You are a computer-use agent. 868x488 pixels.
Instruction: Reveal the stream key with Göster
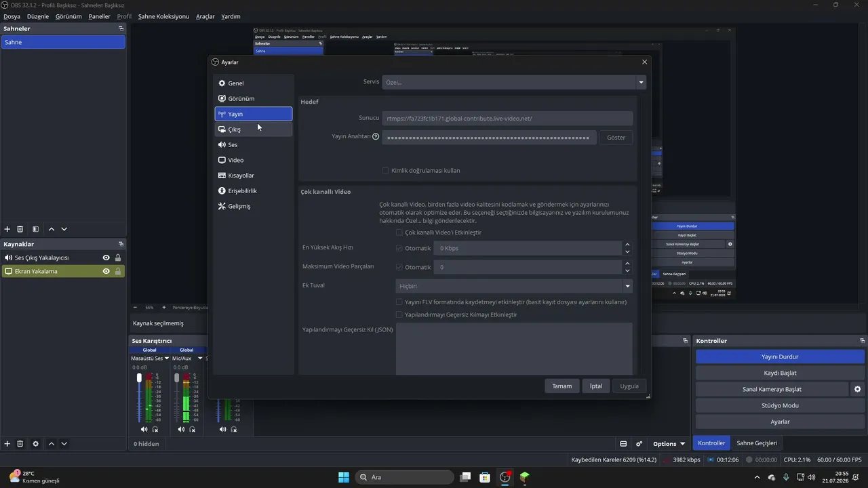tap(616, 137)
